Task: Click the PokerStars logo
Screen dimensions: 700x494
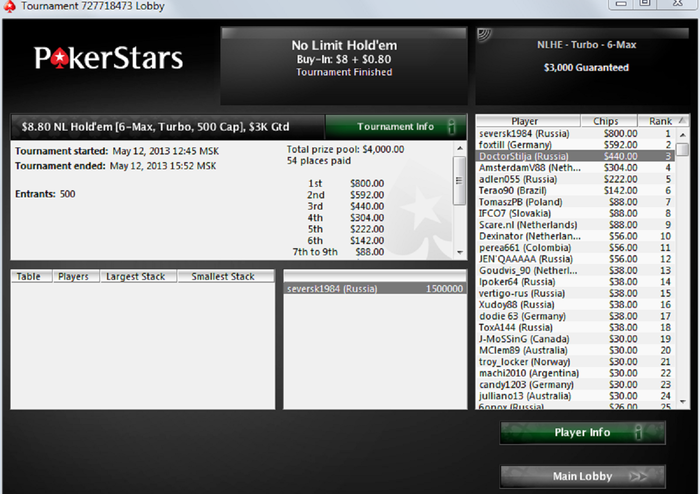Action: (108, 58)
